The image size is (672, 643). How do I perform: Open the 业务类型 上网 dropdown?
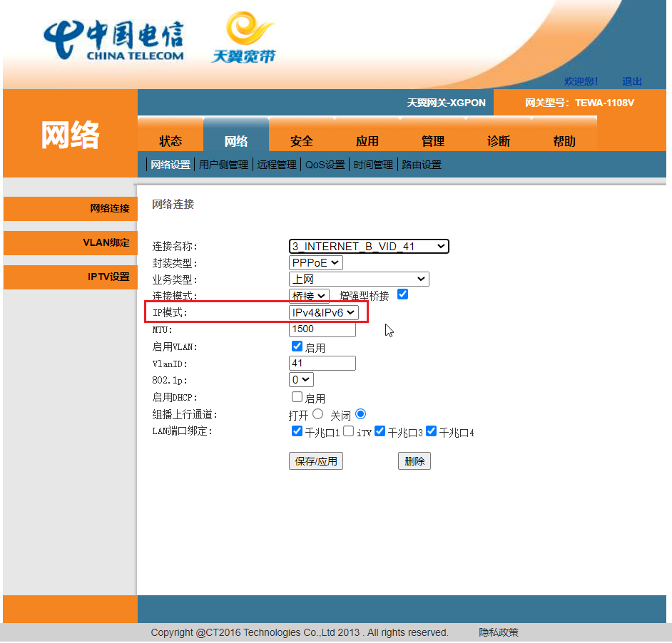coord(359,279)
